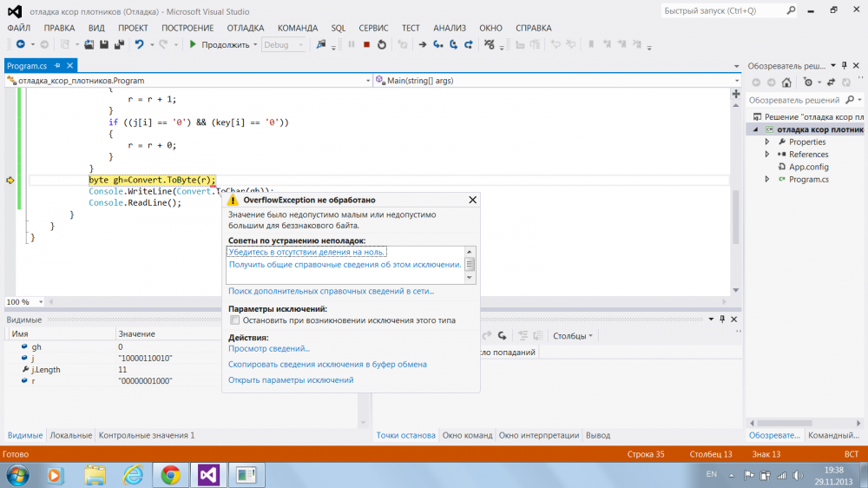
Task: Click the Solution Explorer search magnifier icon
Action: pyautogui.click(x=851, y=100)
